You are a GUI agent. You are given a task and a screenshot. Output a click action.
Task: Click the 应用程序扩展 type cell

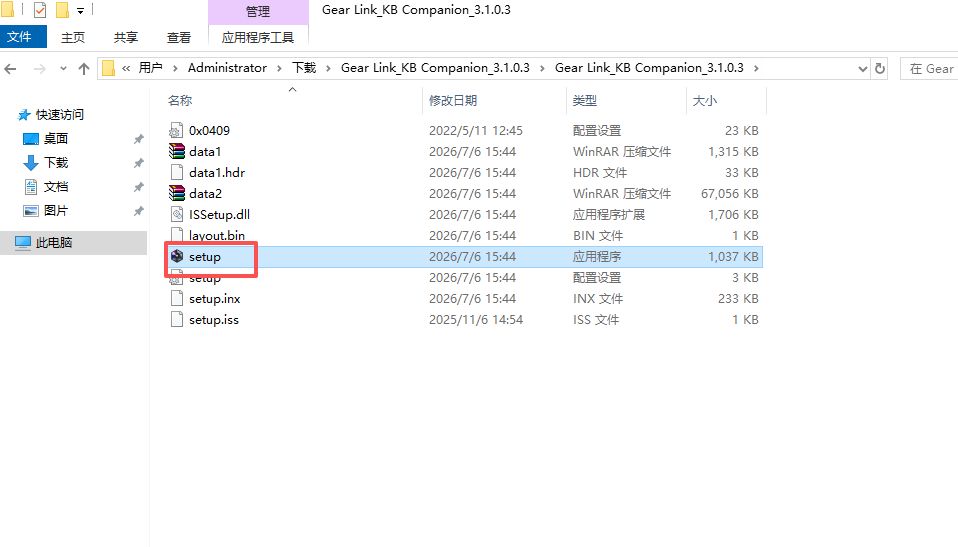coord(609,215)
